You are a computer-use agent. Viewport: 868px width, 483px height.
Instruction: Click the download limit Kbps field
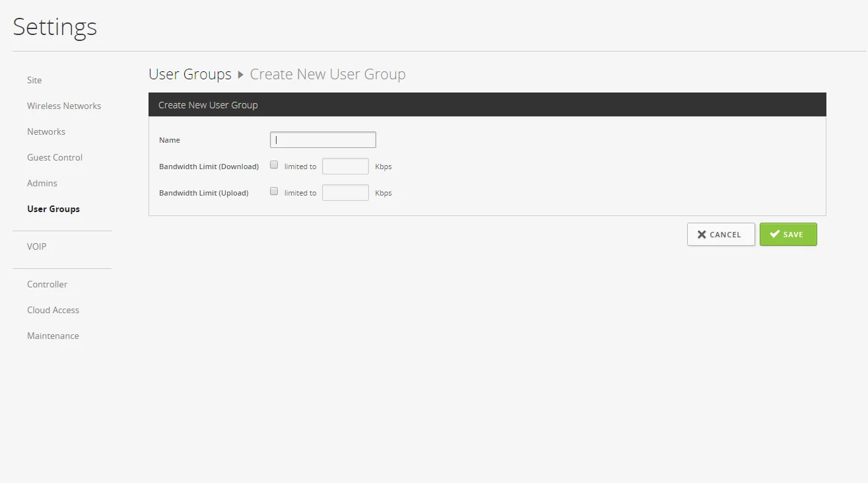pyautogui.click(x=345, y=167)
